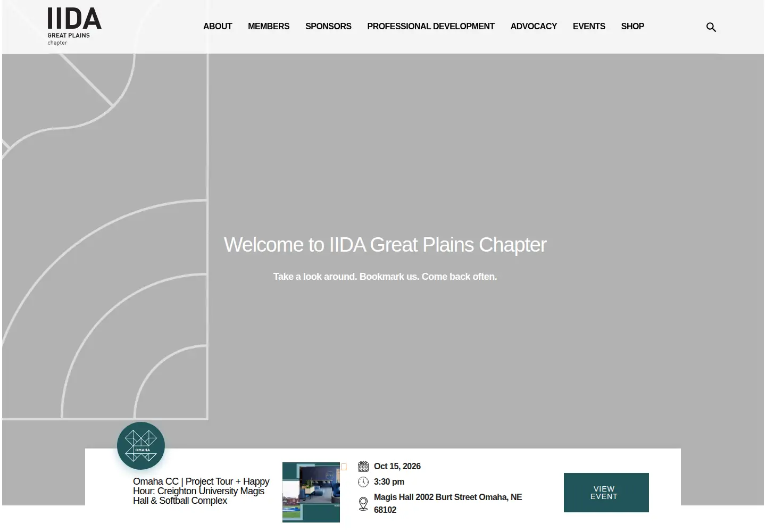Click the 'Take a look around' tagline
Viewport: 766px width, 532px height.
click(385, 277)
